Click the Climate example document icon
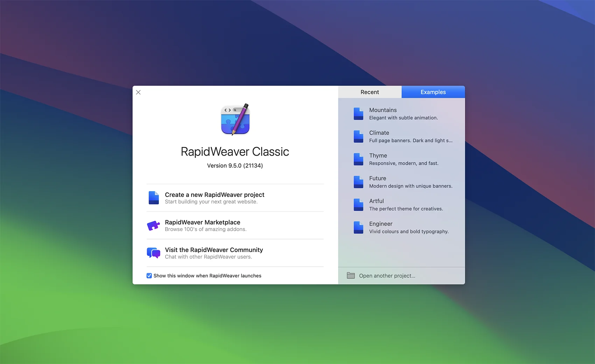The width and height of the screenshot is (595, 364). pyautogui.click(x=358, y=136)
